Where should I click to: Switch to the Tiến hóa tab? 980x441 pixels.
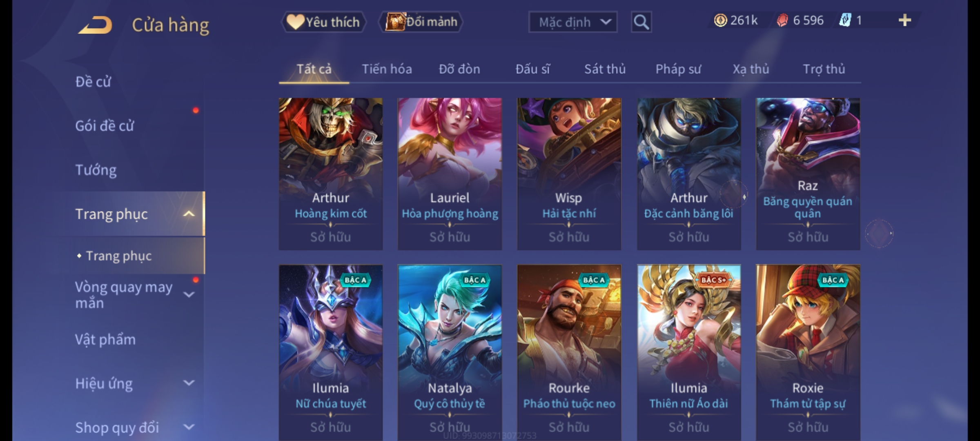click(x=387, y=69)
